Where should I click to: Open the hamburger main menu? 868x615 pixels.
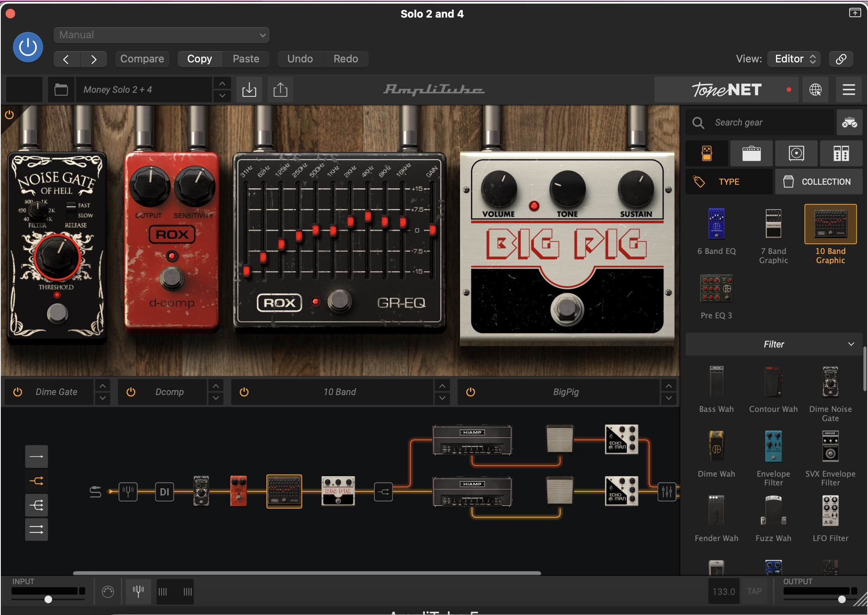tap(849, 90)
